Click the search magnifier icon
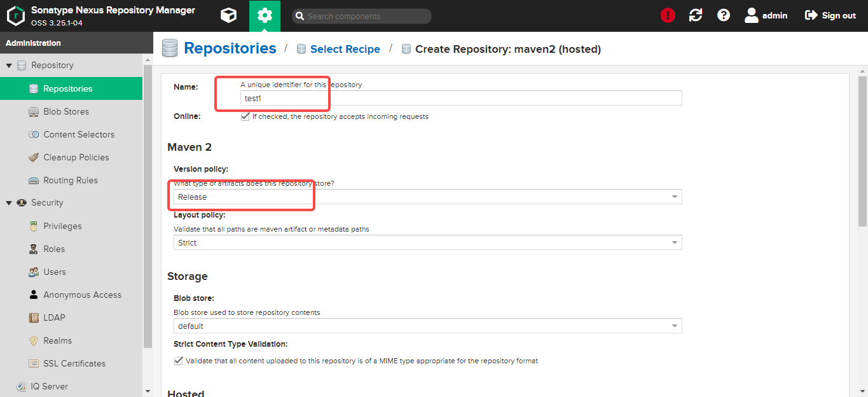The width and height of the screenshot is (868, 397). 299,17
